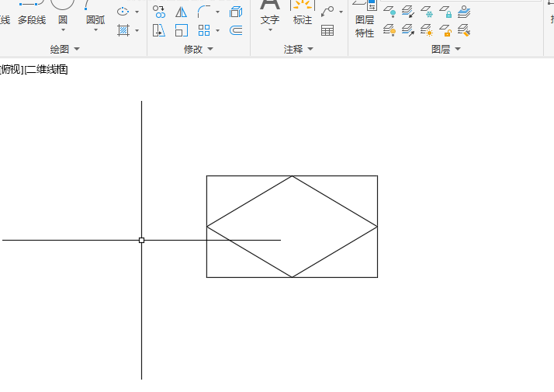Turn off a layer with lightbulb icon
This screenshot has height=392, width=554.
[390, 12]
